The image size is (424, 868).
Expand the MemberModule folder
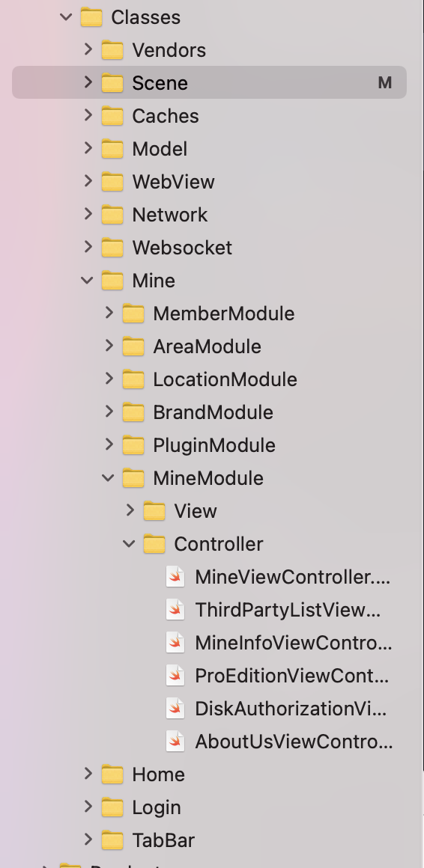coord(109,313)
